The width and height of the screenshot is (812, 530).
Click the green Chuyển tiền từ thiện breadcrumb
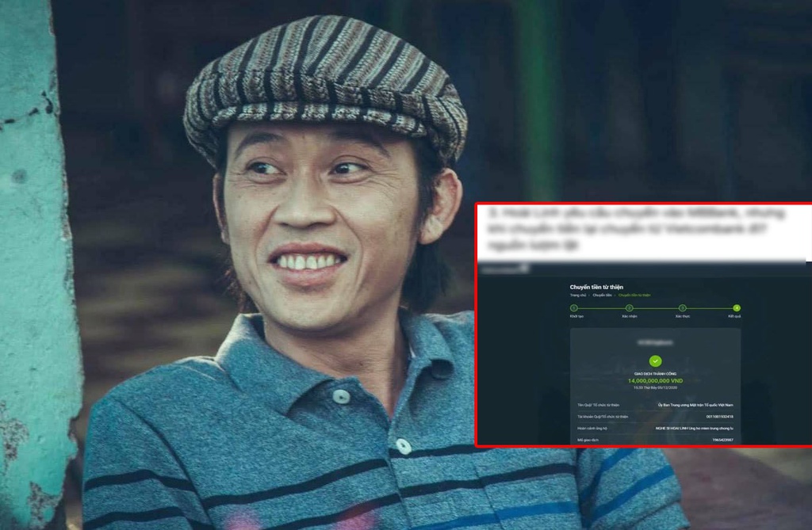click(636, 295)
